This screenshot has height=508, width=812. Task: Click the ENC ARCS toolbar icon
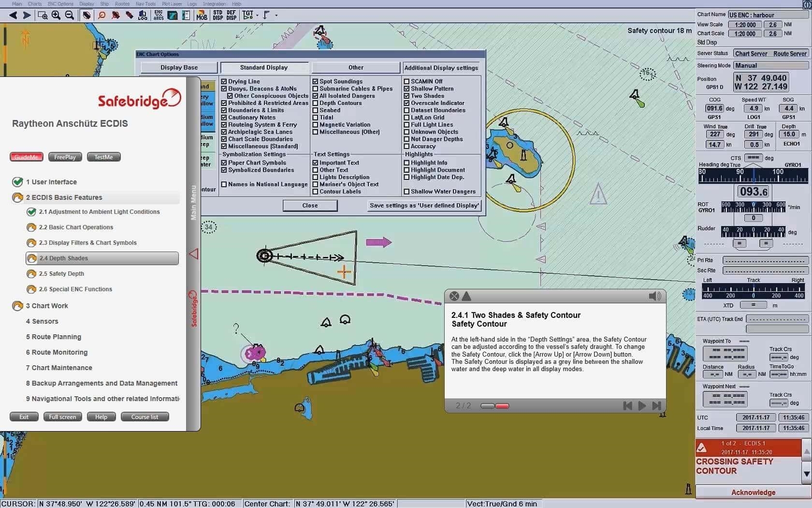[x=158, y=15]
